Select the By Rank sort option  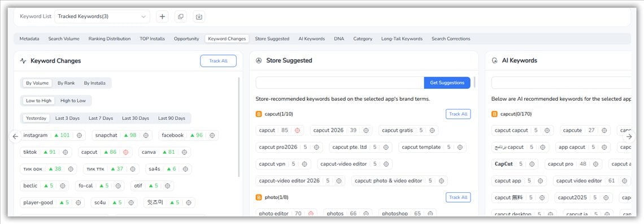[66, 83]
